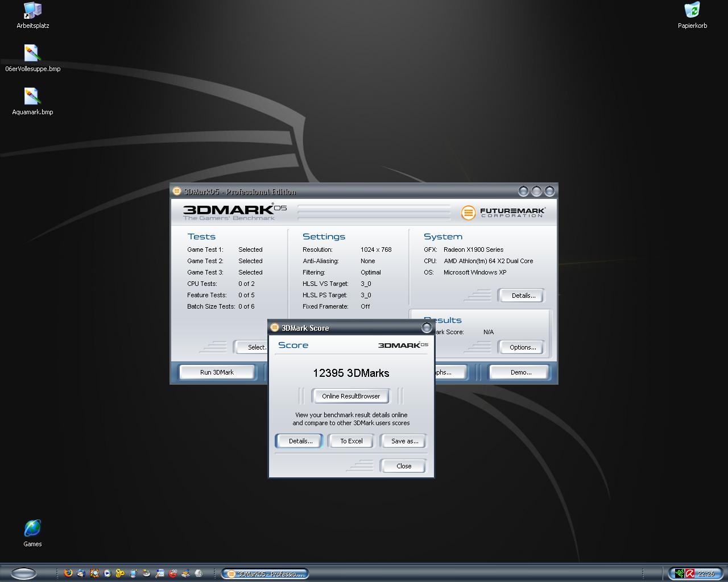Click the taskbar clock showing 22:26
Screen dimensions: 728x582
pos(706,573)
